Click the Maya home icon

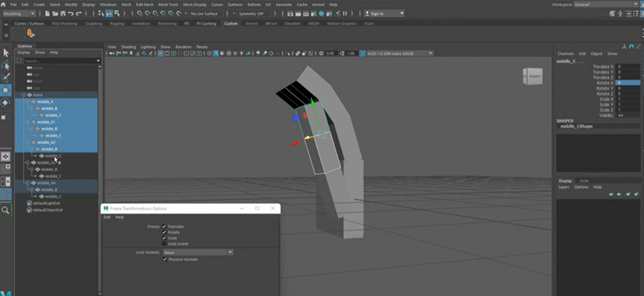(x=3, y=4)
